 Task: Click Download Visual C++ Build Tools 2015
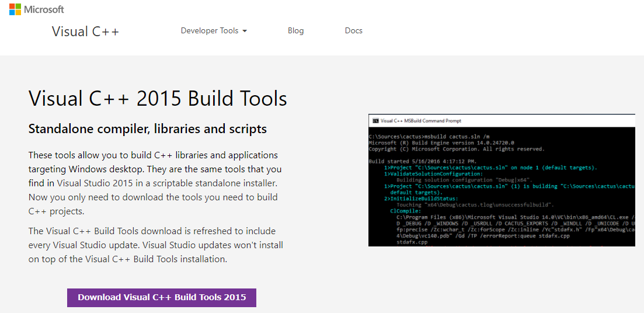click(162, 297)
